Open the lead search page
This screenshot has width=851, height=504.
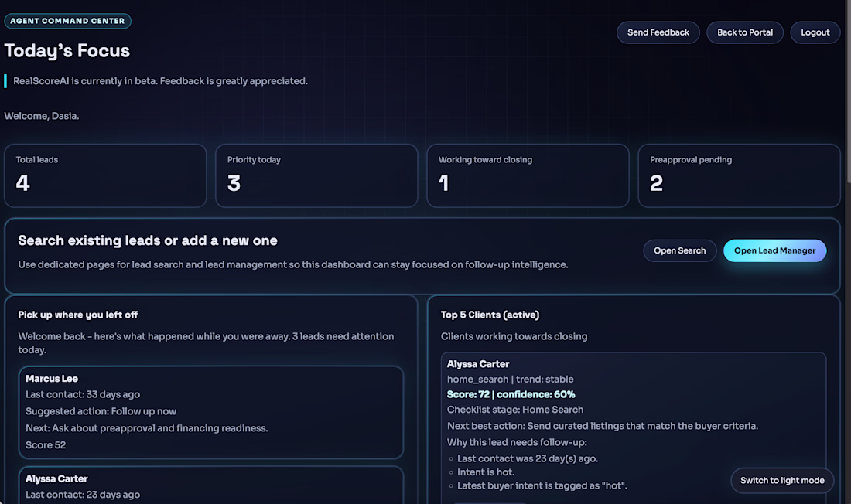pyautogui.click(x=679, y=250)
